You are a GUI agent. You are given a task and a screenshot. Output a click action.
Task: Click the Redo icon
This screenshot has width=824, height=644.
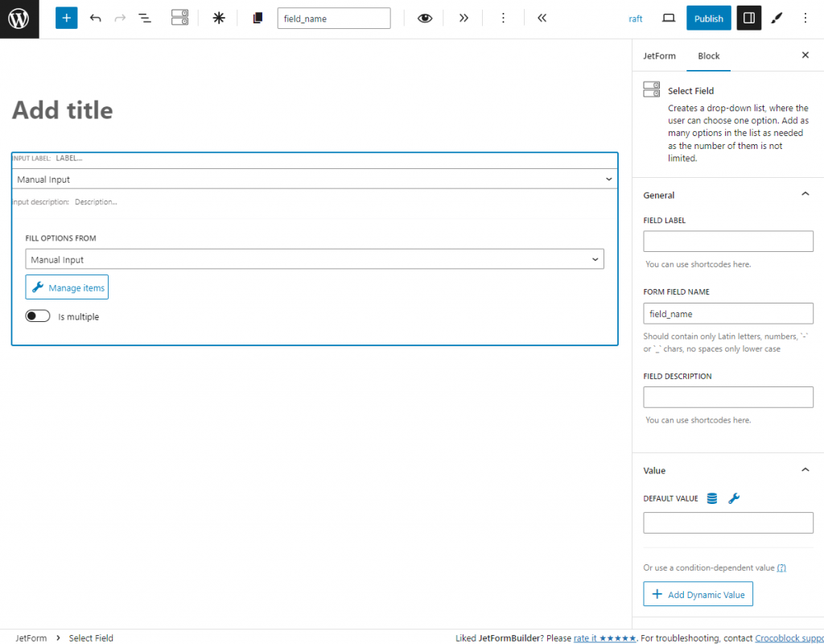[119, 17]
